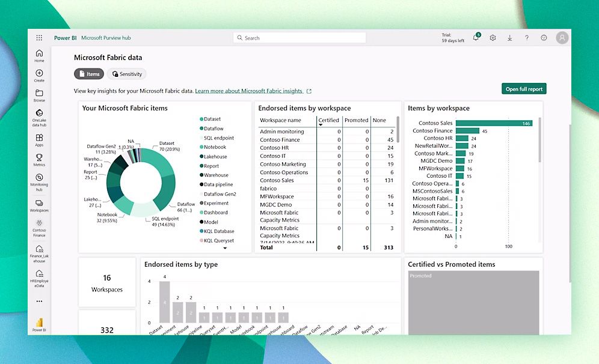599x364 pixels.
Task: Sort by the Promoted column header
Action: coord(357,120)
